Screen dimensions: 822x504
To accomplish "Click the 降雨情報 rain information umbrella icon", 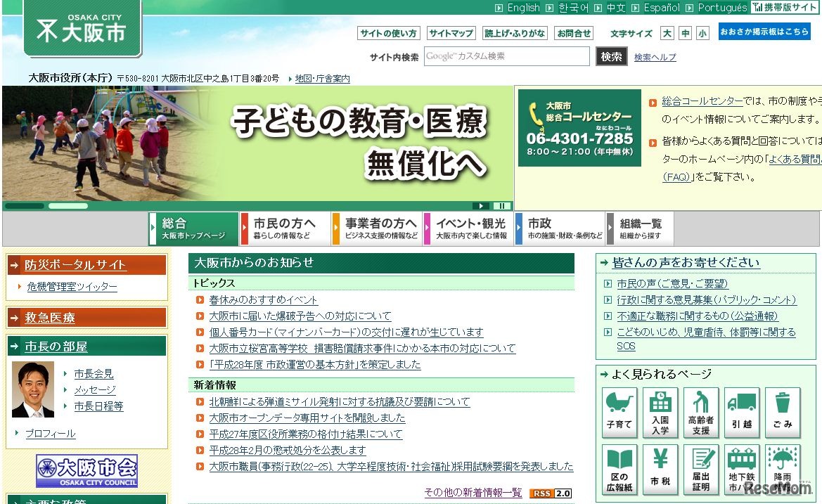I will point(783,469).
